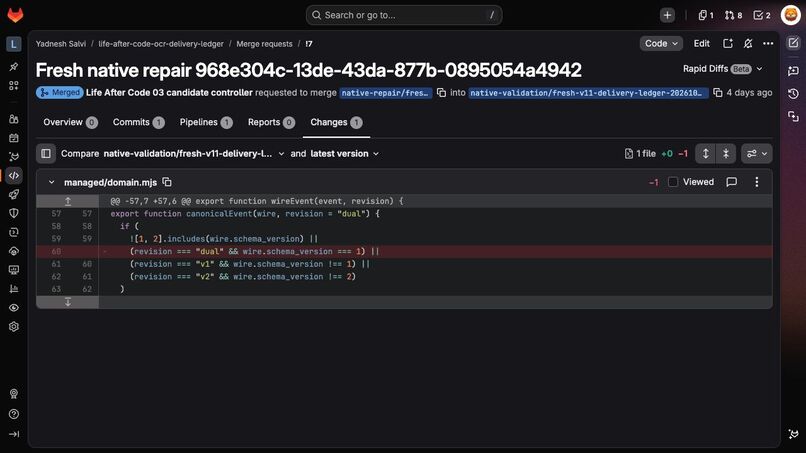Expand lines below line 62
This screenshot has height=453, width=806.
67,302
